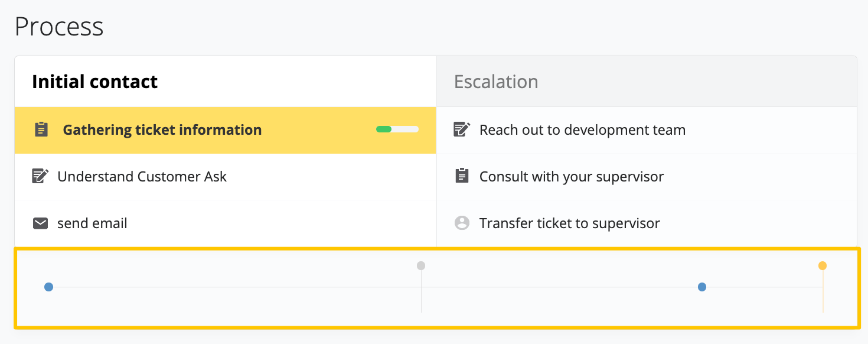The width and height of the screenshot is (868, 344).
Task: Click the edit-note icon beside Reach out to development team
Action: [462, 129]
